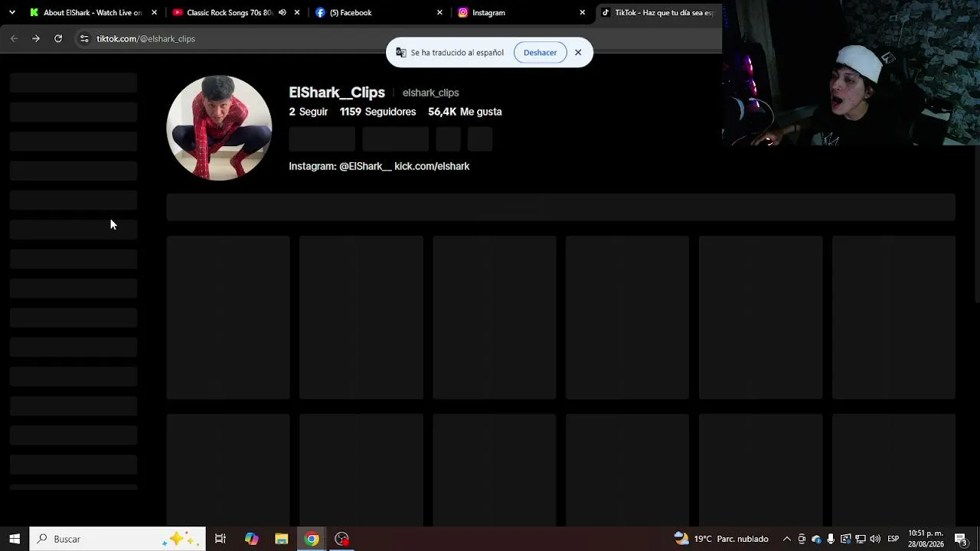Open the 2 Seguir following list
The image size is (980, 551).
click(x=308, y=112)
